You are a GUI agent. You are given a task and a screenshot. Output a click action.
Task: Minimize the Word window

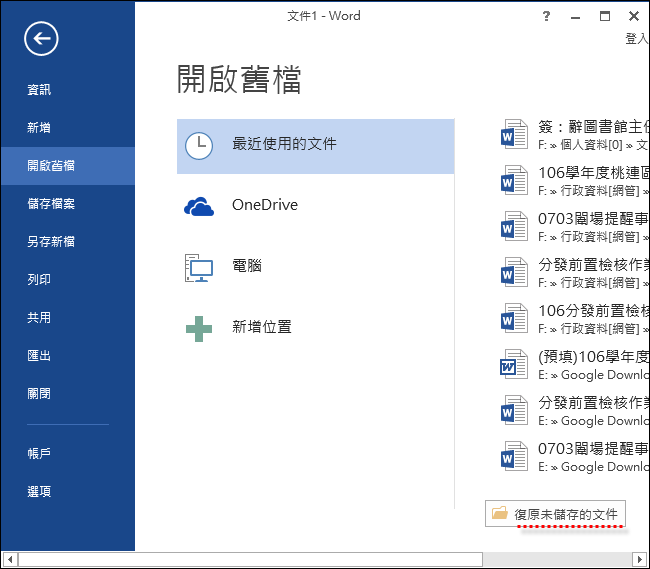[x=575, y=17]
